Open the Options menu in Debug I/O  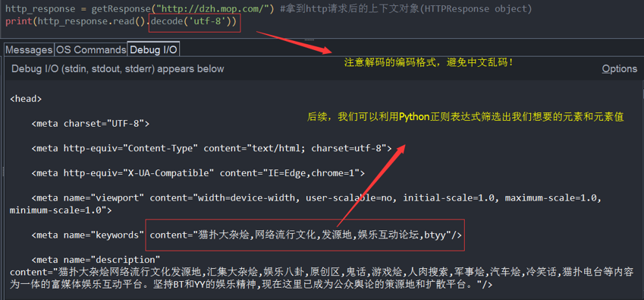coord(620,68)
